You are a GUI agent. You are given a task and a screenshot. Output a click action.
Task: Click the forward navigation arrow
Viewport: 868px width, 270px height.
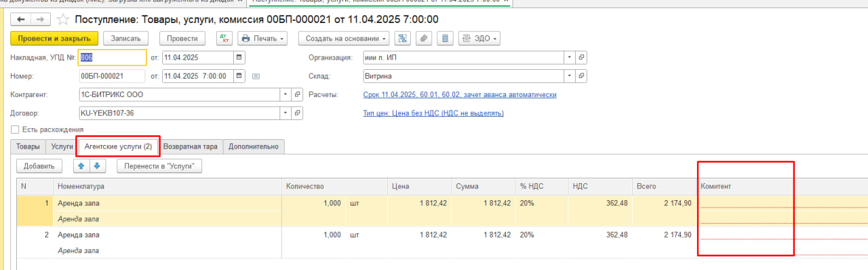tap(39, 19)
